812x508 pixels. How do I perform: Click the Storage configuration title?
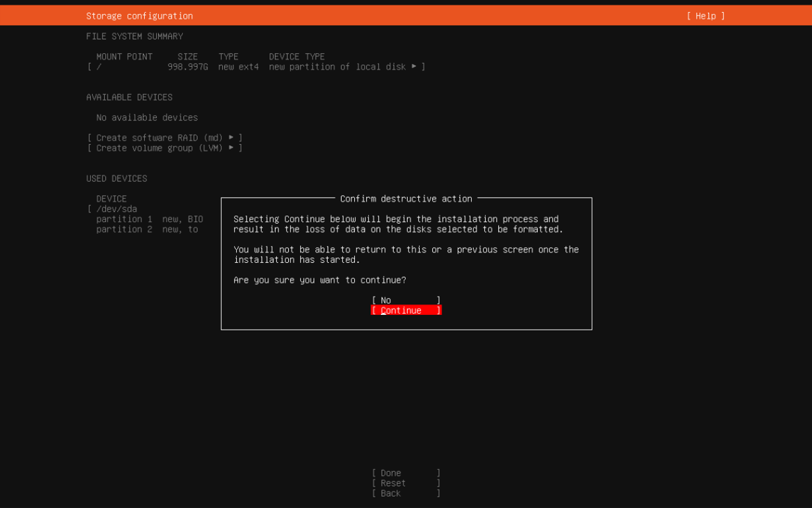(x=140, y=16)
